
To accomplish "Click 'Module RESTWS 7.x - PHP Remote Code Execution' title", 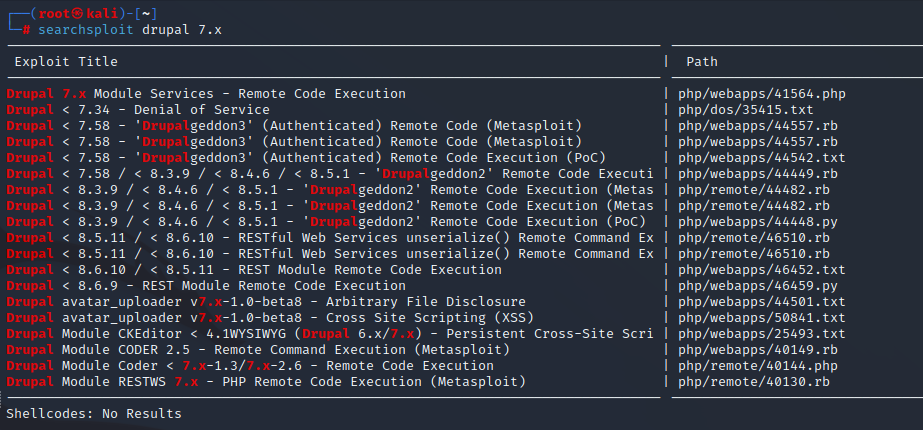I will tap(266, 382).
